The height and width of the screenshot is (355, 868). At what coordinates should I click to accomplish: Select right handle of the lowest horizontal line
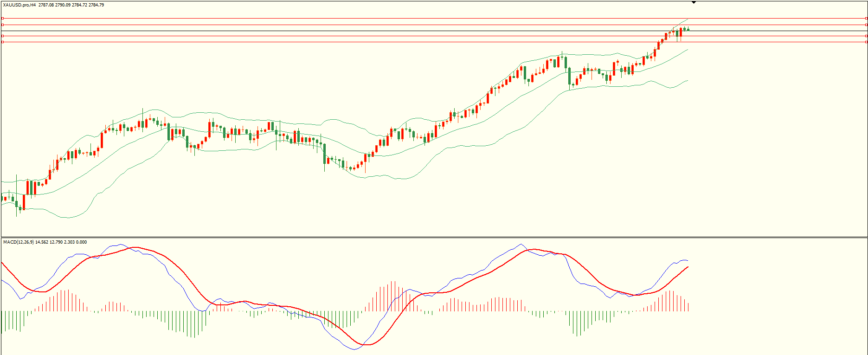(x=866, y=42)
